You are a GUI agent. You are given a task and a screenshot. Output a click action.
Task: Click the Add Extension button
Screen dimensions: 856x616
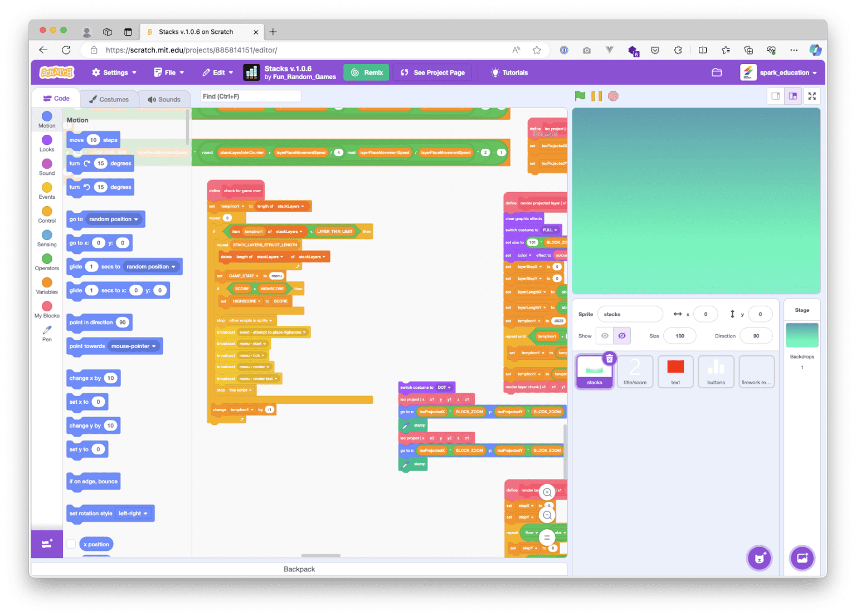pyautogui.click(x=46, y=544)
